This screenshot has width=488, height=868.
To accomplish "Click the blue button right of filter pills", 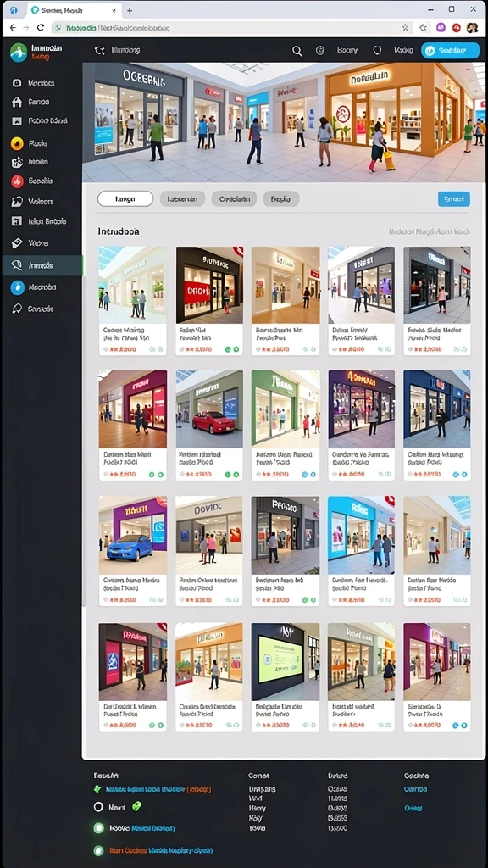I will coord(454,199).
